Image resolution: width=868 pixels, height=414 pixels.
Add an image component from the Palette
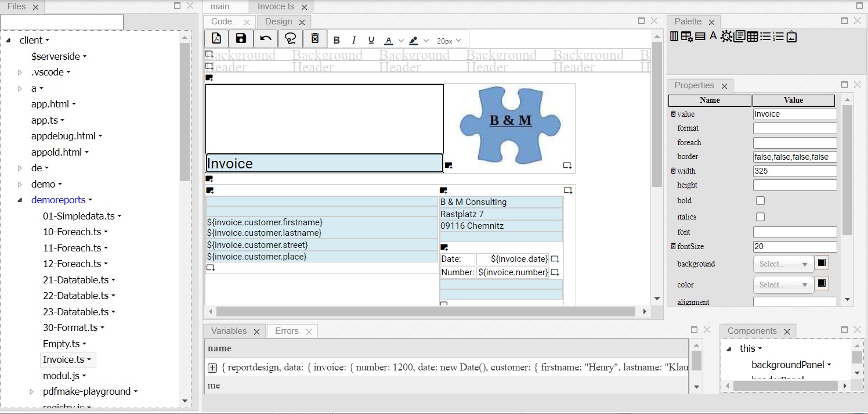[792, 36]
